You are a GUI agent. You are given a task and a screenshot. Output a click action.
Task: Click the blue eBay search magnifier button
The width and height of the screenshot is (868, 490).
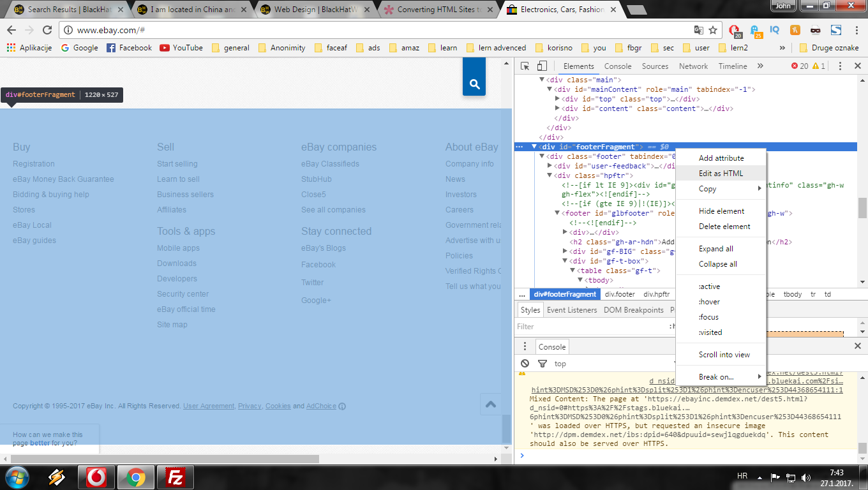474,84
